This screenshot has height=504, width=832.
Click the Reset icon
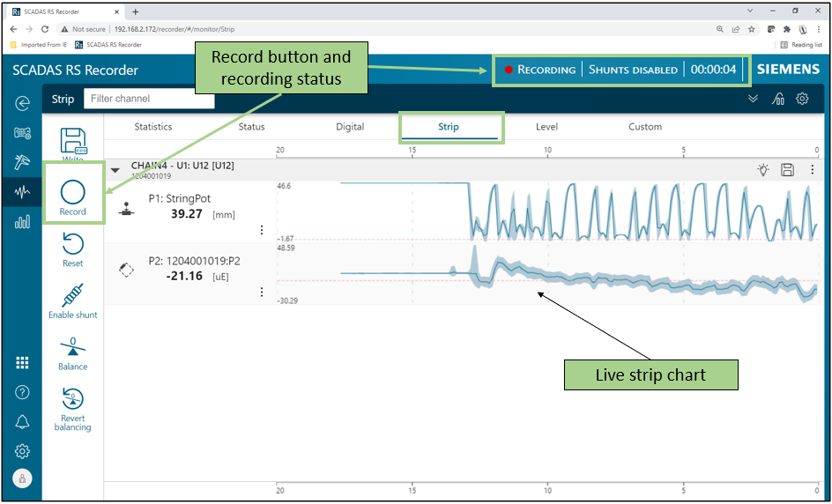[x=72, y=244]
